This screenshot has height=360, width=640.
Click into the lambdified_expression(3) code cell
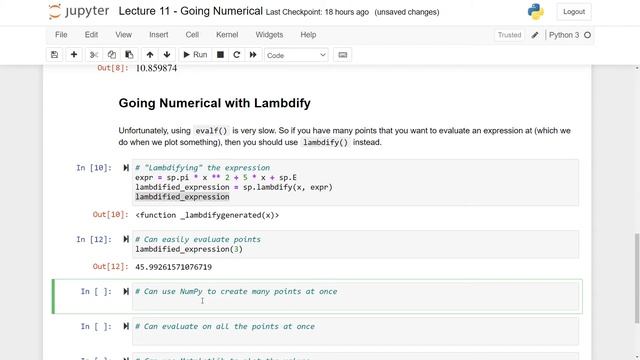point(355,244)
